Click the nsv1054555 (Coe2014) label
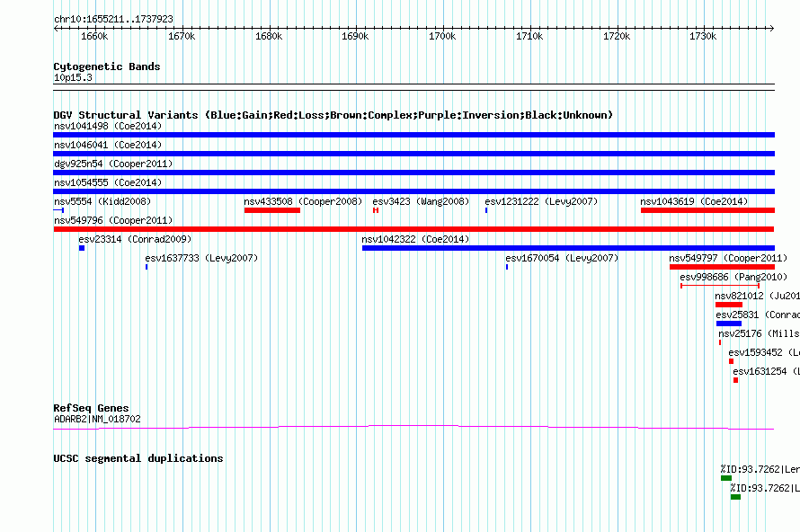Viewport: 800px width, 532px height. click(x=108, y=182)
